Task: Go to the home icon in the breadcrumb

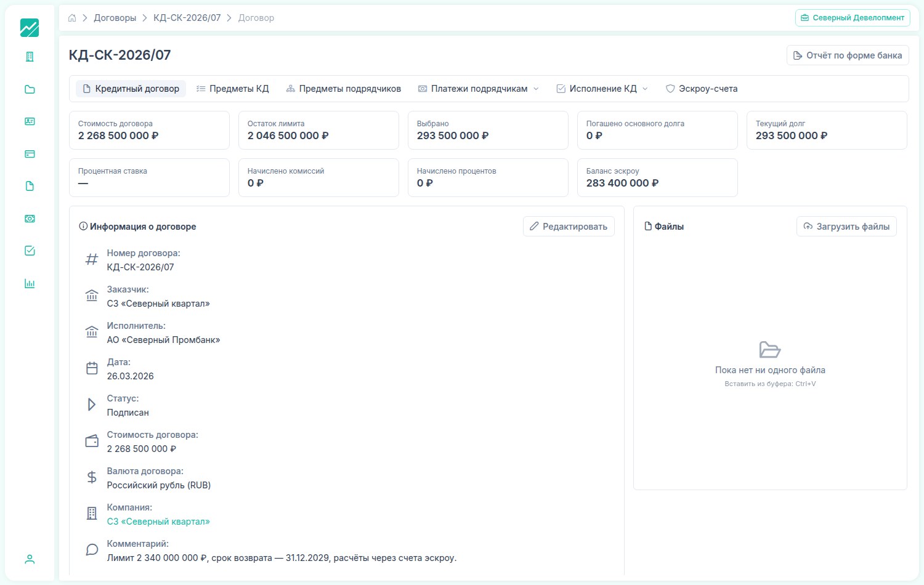Action: point(72,18)
